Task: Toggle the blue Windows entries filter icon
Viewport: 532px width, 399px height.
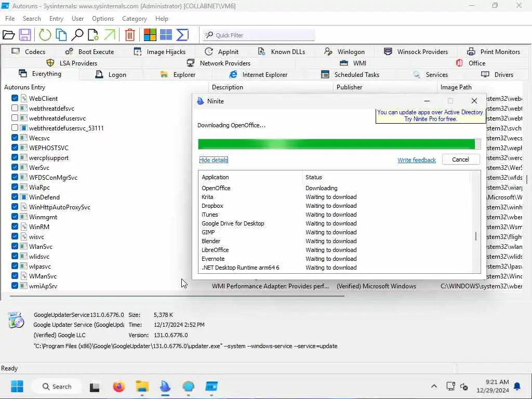Action: pyautogui.click(x=166, y=35)
